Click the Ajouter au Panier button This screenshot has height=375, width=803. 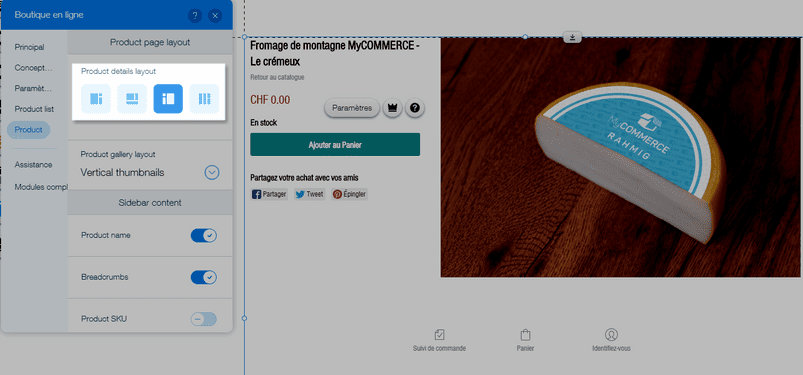click(x=335, y=144)
